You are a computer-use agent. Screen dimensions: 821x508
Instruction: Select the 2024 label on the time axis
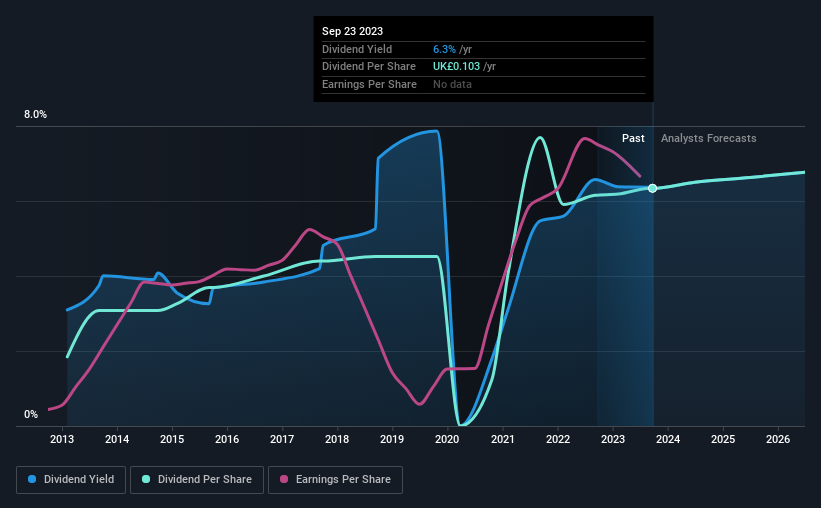668,439
